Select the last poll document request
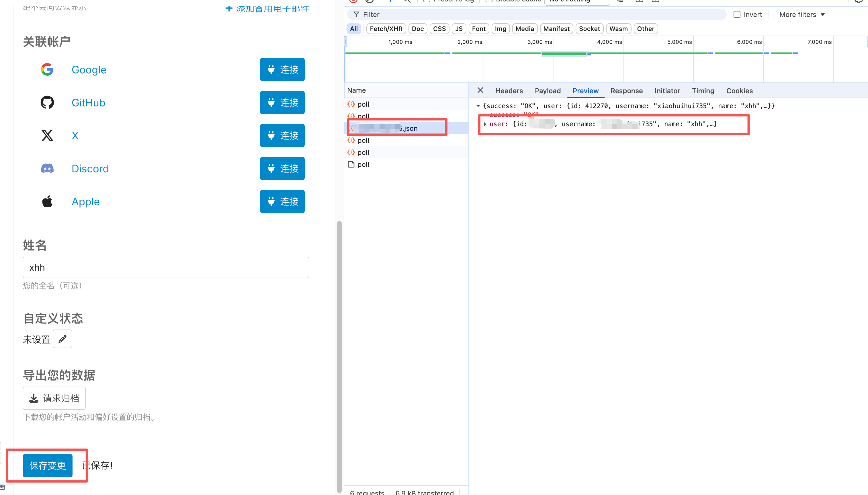The height and width of the screenshot is (495, 868). [406, 164]
